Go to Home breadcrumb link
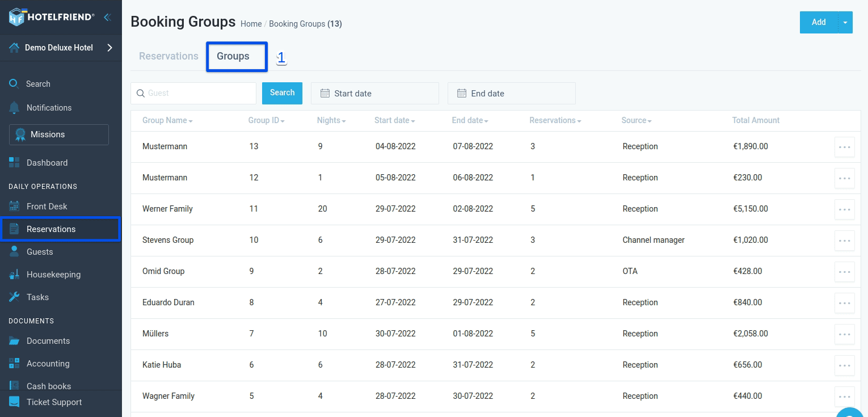 (x=251, y=24)
